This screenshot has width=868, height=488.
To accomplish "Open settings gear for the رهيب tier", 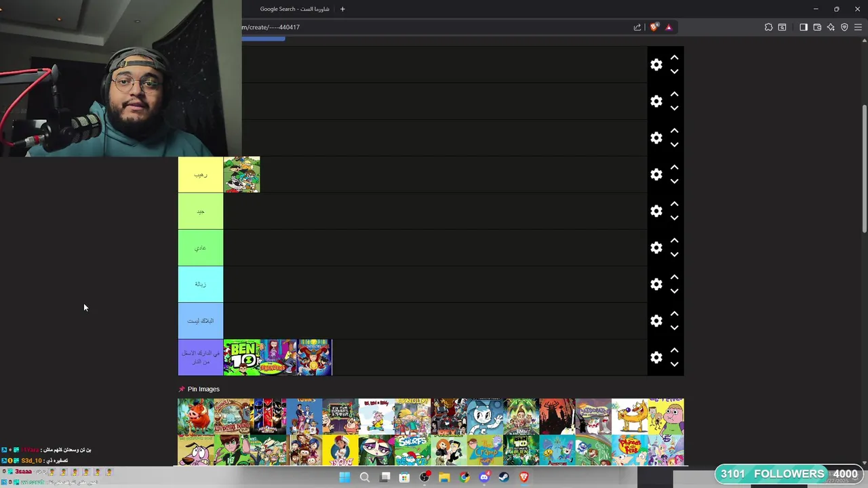I will 656,174.
